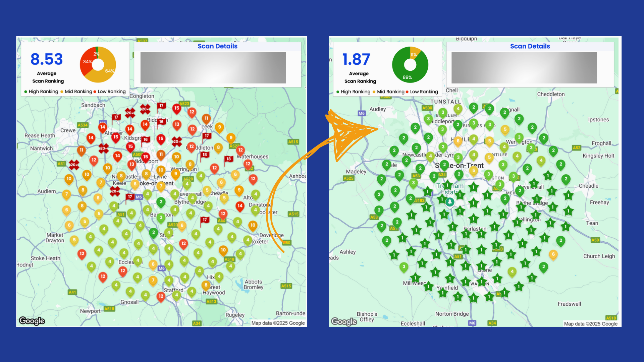644x362 pixels.
Task: Click the 8.53 average ranking value
Action: (47, 59)
